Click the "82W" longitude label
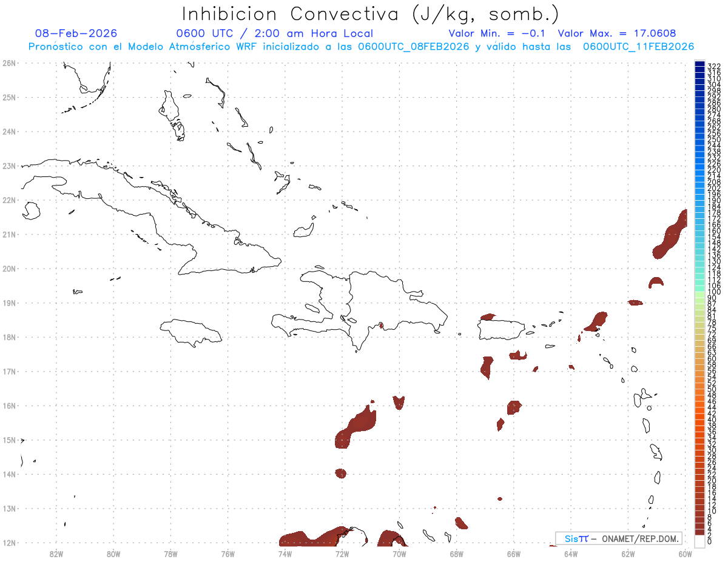 [x=56, y=553]
